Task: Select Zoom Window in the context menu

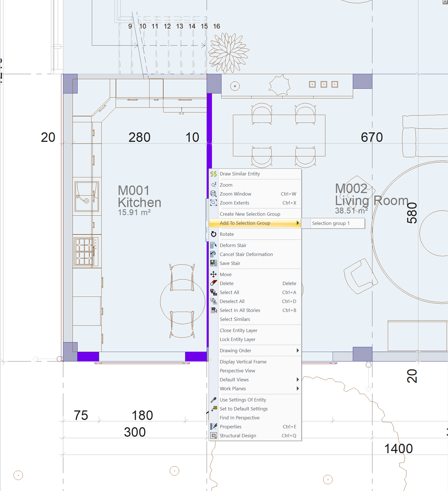Action: [255, 194]
